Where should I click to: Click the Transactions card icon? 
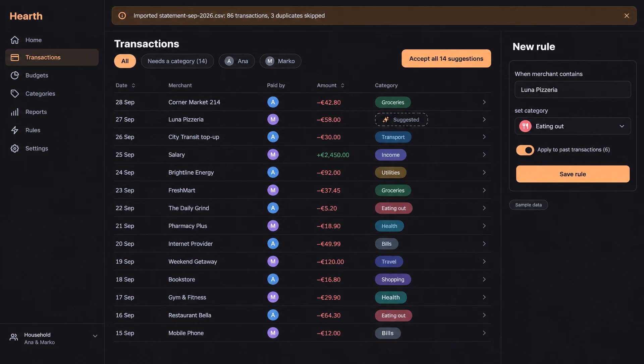[15, 57]
